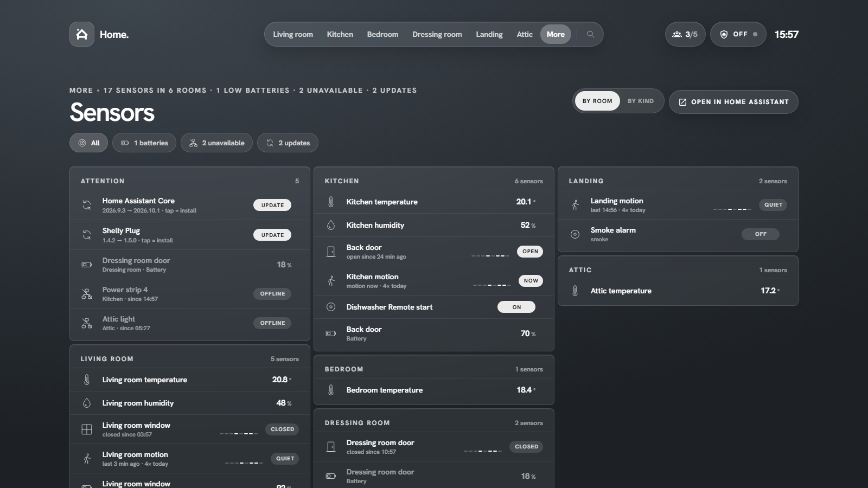The width and height of the screenshot is (868, 488).
Task: Click the CLOSED badge on Living room window
Action: 283,429
